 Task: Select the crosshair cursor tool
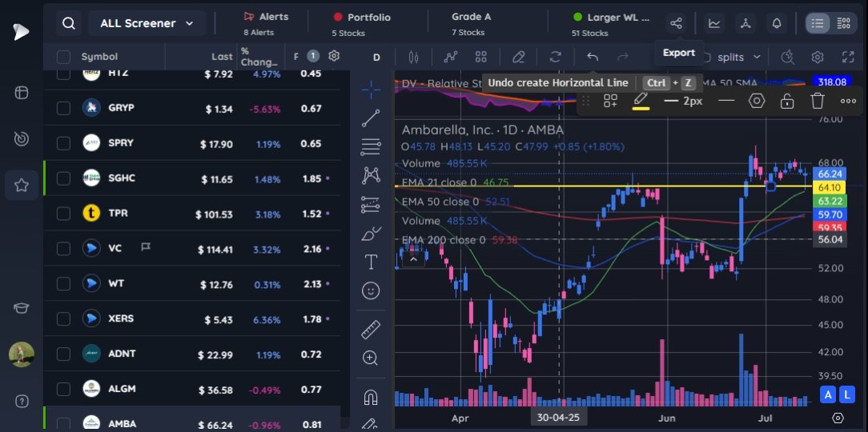coord(370,90)
